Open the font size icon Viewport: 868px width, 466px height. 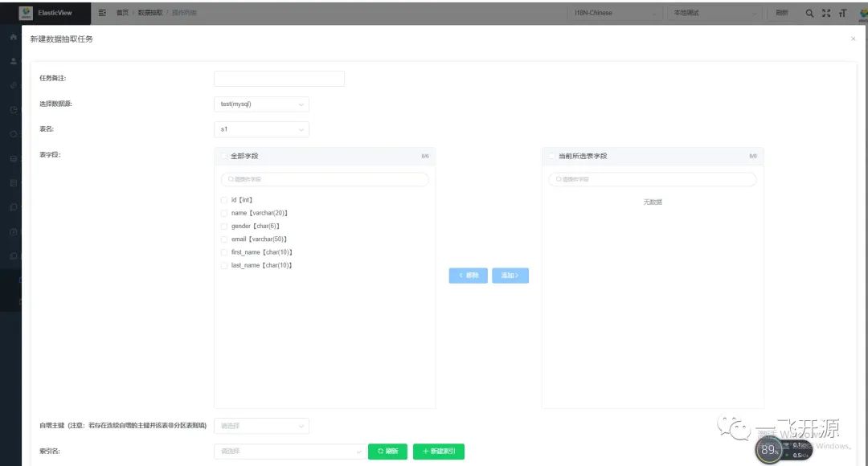coord(842,13)
